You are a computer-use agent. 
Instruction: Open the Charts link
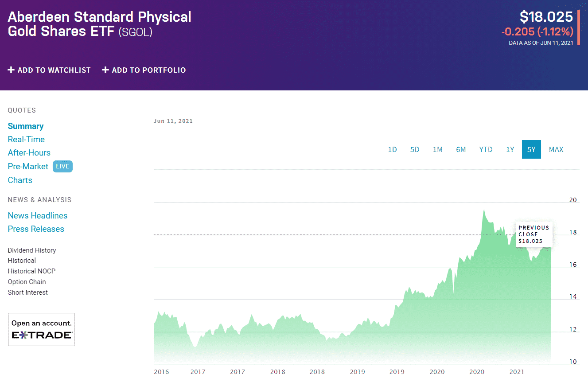20,180
